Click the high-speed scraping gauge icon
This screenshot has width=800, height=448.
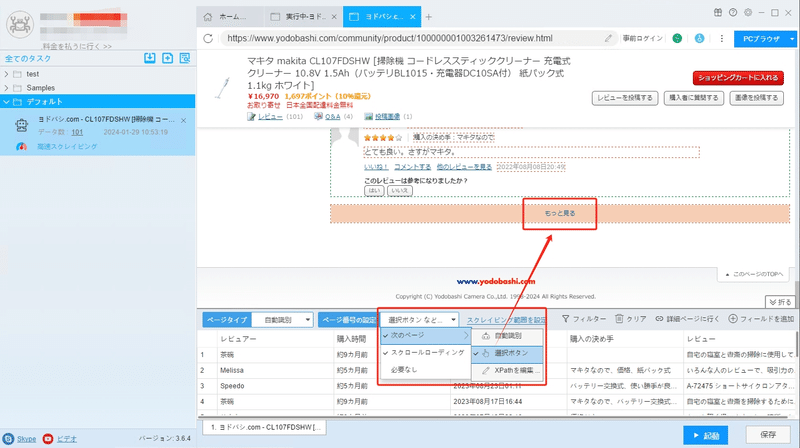point(21,146)
